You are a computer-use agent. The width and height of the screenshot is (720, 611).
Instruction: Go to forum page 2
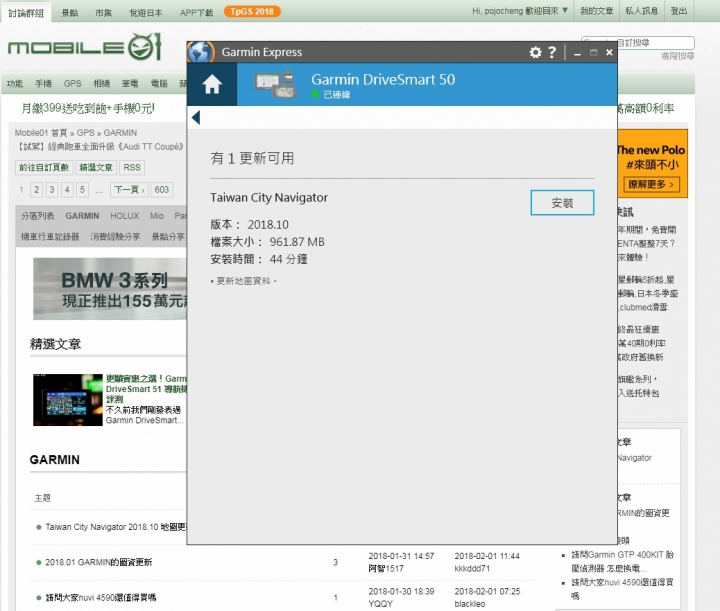tap(37, 190)
